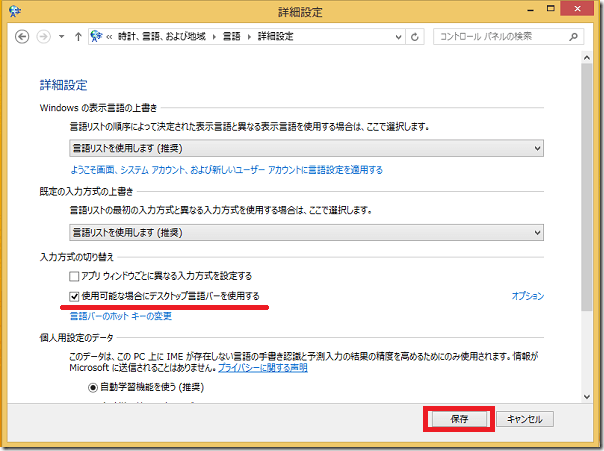Open Windows の表示言語の上書き dropdown

pyautogui.click(x=307, y=148)
